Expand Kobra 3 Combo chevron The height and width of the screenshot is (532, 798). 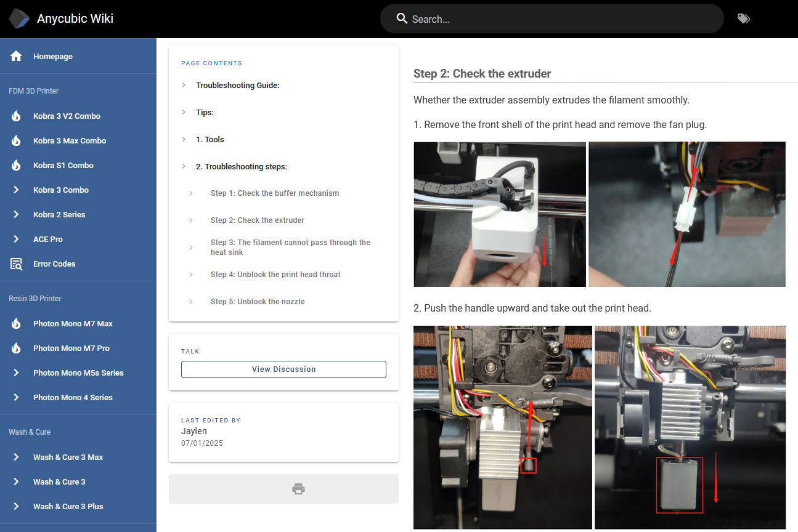[17, 190]
